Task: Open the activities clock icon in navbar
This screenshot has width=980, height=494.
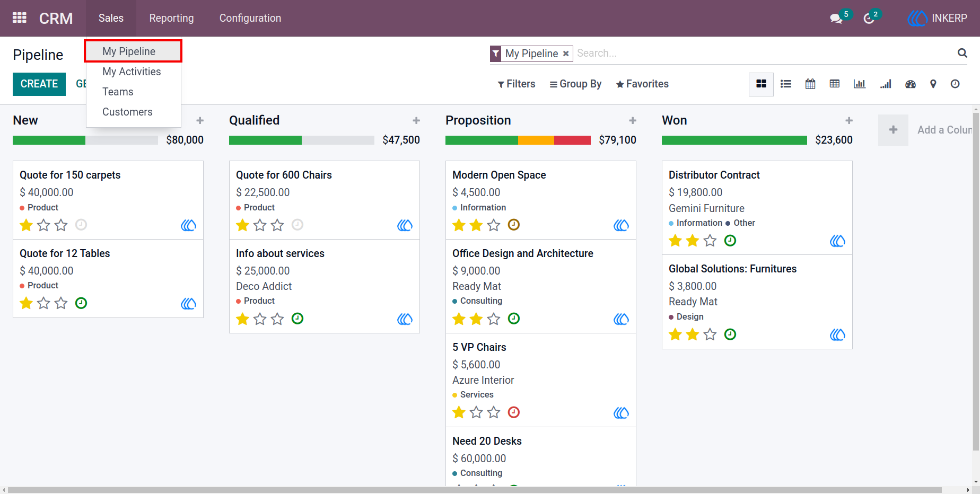Action: coord(868,19)
